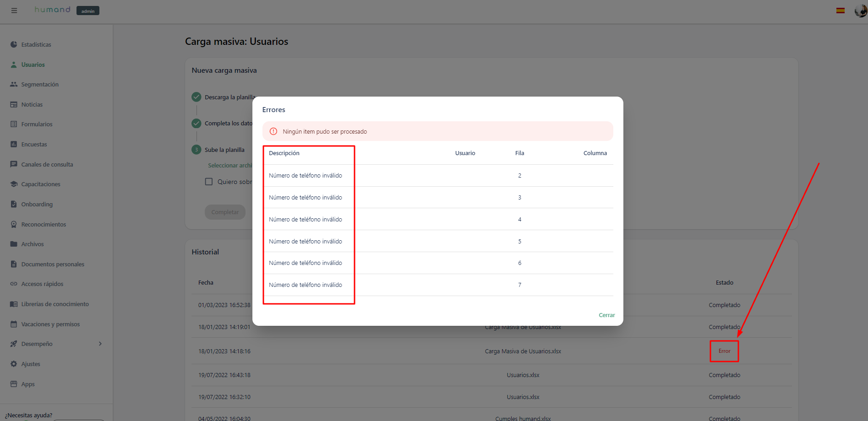Click the Seleccionar archivo link

(x=230, y=165)
